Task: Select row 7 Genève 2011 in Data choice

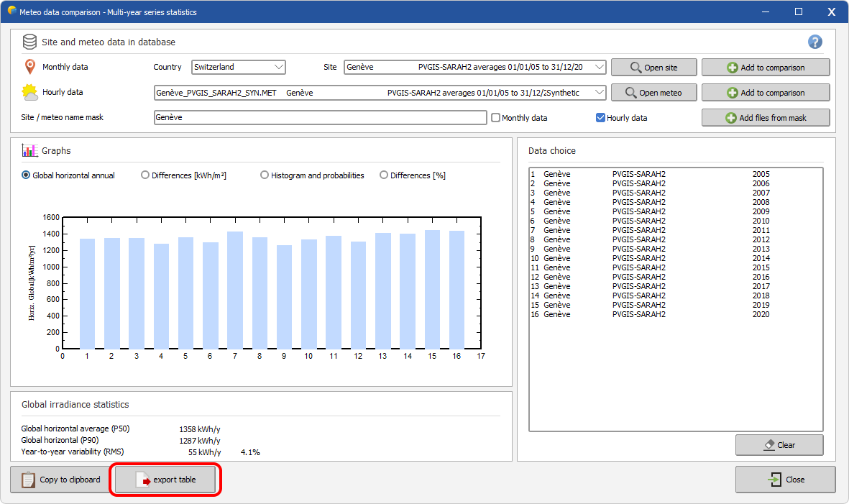Action: click(x=676, y=230)
